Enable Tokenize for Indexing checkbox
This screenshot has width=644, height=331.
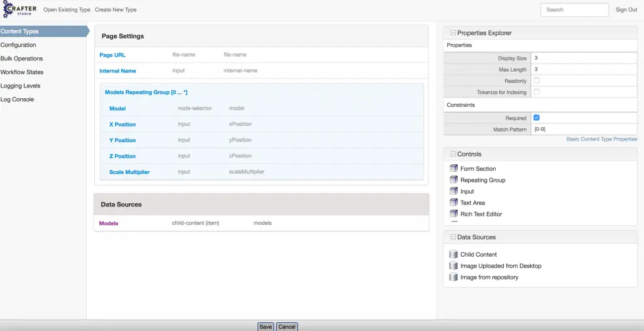(536, 92)
